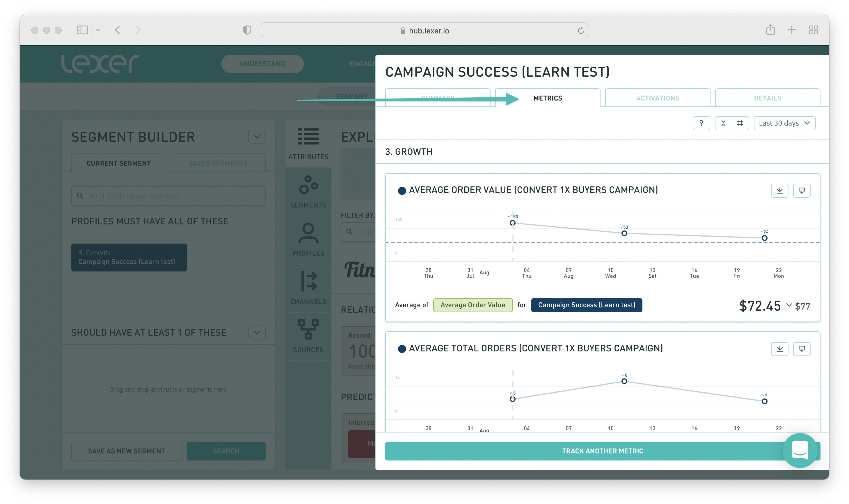This screenshot has height=504, width=849.
Task: Download the Average Total Orders chart
Action: click(x=779, y=349)
